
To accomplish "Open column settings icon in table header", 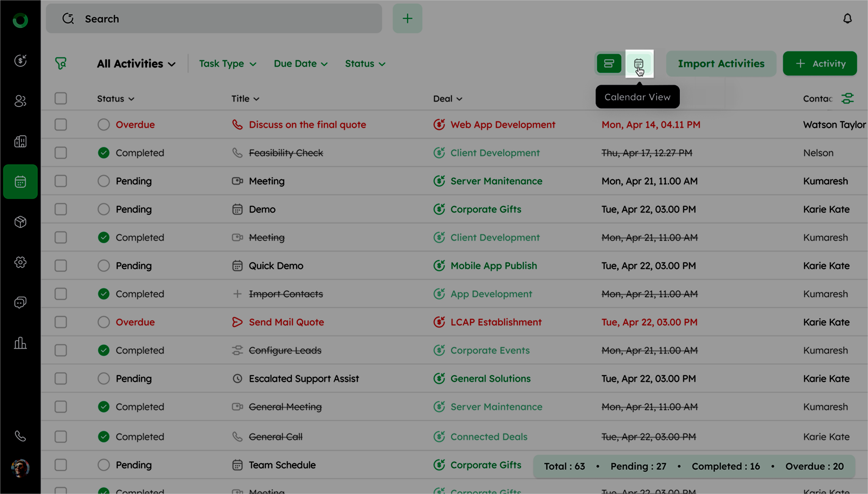I will coord(847,98).
